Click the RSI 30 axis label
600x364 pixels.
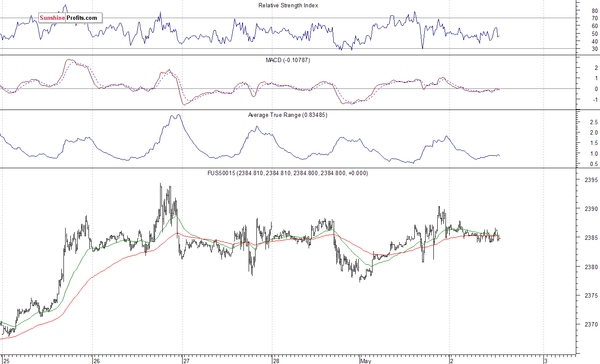click(594, 49)
